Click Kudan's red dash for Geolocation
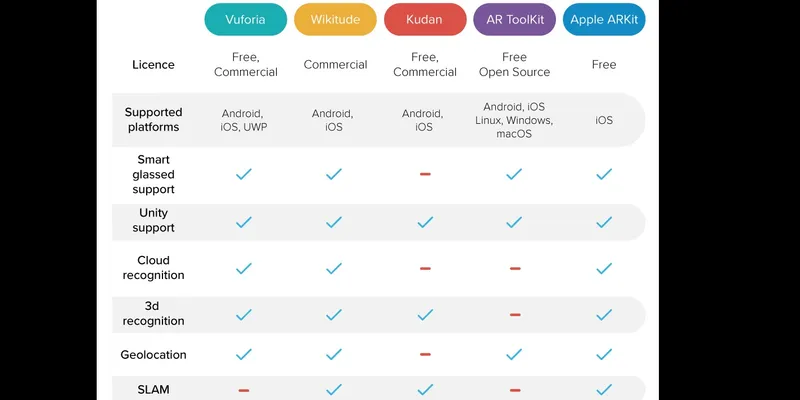Viewport: 800px width, 400px height. pos(425,354)
